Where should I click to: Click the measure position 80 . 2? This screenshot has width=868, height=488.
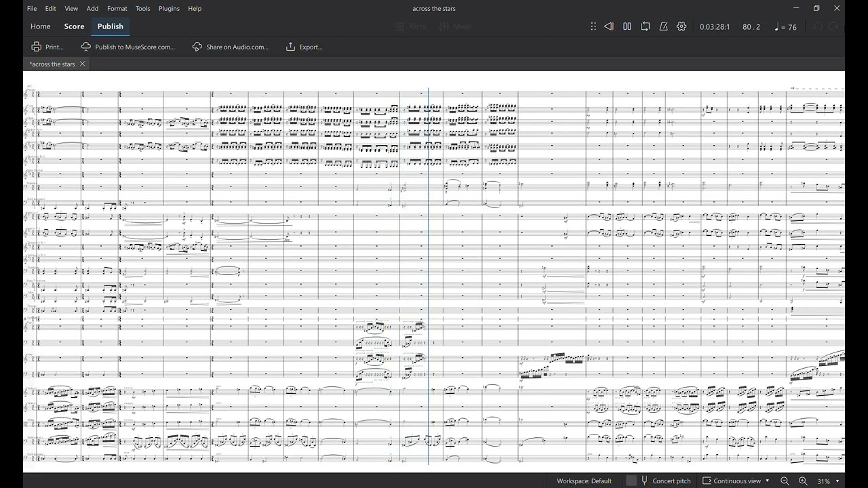point(751,27)
